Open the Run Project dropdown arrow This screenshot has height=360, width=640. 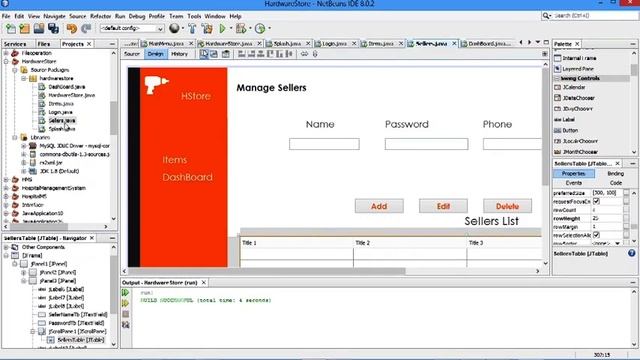231,29
